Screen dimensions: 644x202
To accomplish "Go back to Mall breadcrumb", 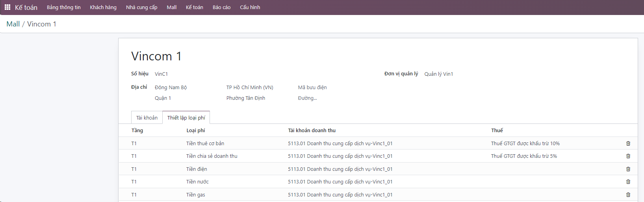I will (13, 24).
